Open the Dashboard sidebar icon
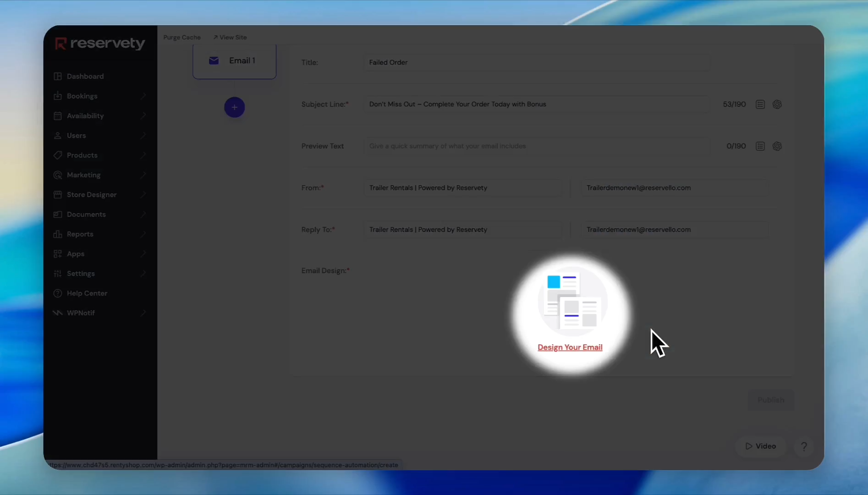The height and width of the screenshot is (495, 868). coord(57,76)
